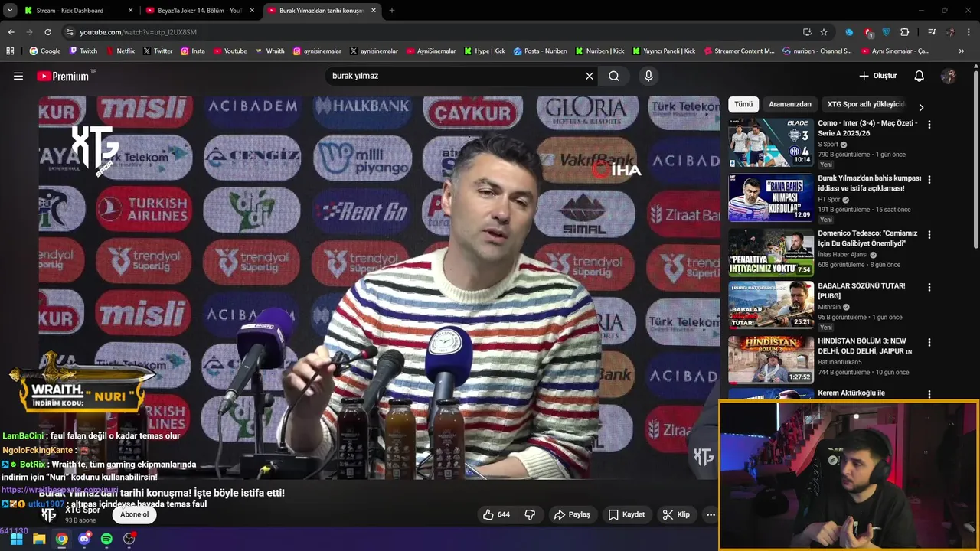The width and height of the screenshot is (980, 551).
Task: Open YouTube account avatar menu
Action: 949,76
